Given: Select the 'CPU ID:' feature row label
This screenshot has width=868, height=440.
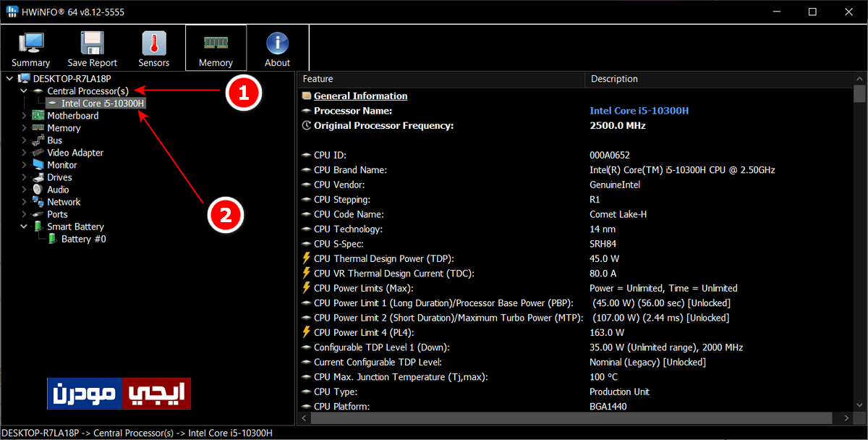Looking at the screenshot, I should (x=331, y=155).
